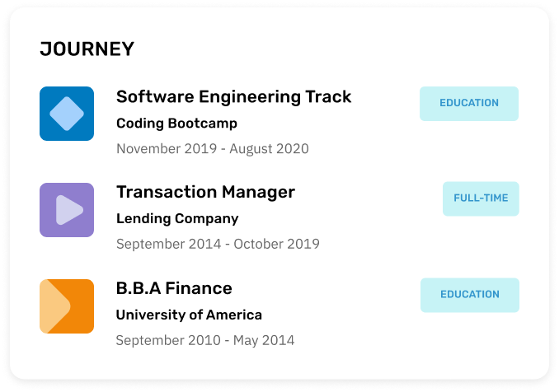Image resolution: width=559 pixels, height=392 pixels.
Task: Click the Lending Company organization name
Action: coord(177,218)
